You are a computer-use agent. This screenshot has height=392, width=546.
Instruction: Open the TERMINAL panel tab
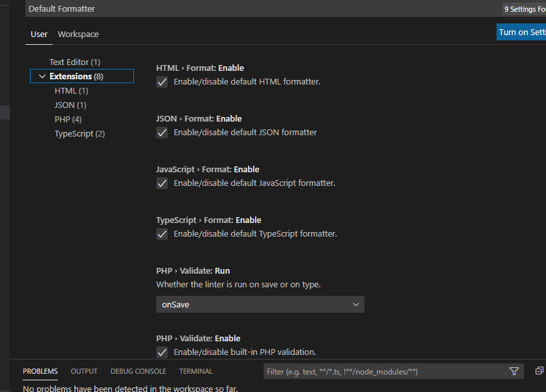tap(196, 371)
